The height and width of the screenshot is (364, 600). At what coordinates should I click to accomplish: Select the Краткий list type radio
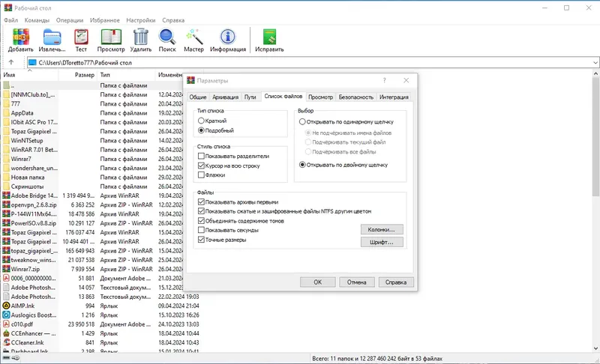[201, 121]
